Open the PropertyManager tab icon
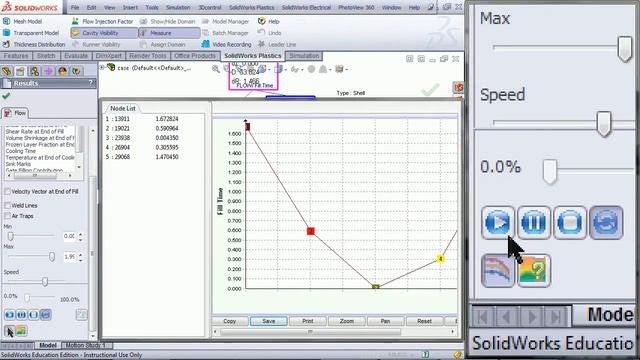 click(20, 71)
